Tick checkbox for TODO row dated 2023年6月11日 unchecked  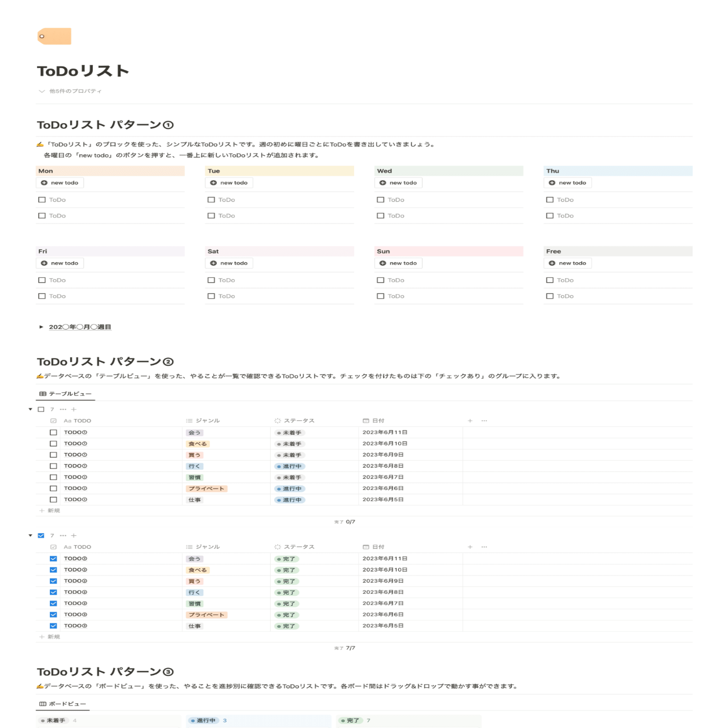point(54,432)
